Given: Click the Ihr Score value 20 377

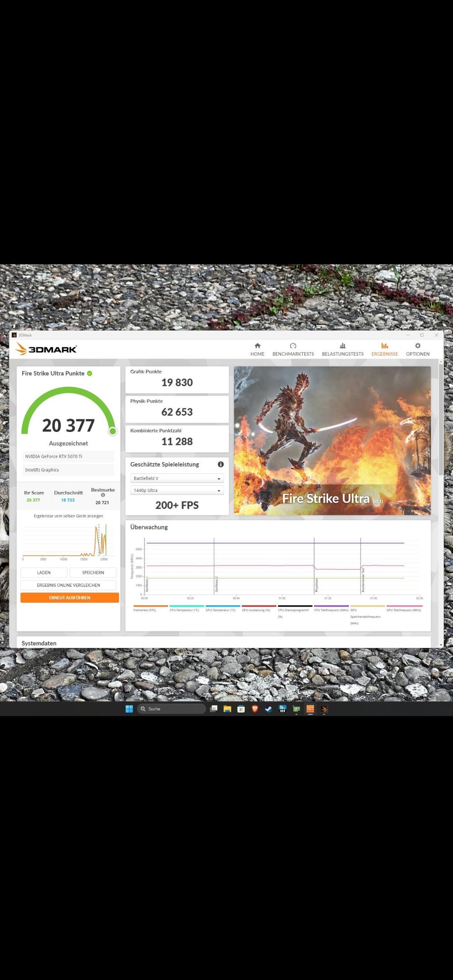Looking at the screenshot, I should [34, 500].
